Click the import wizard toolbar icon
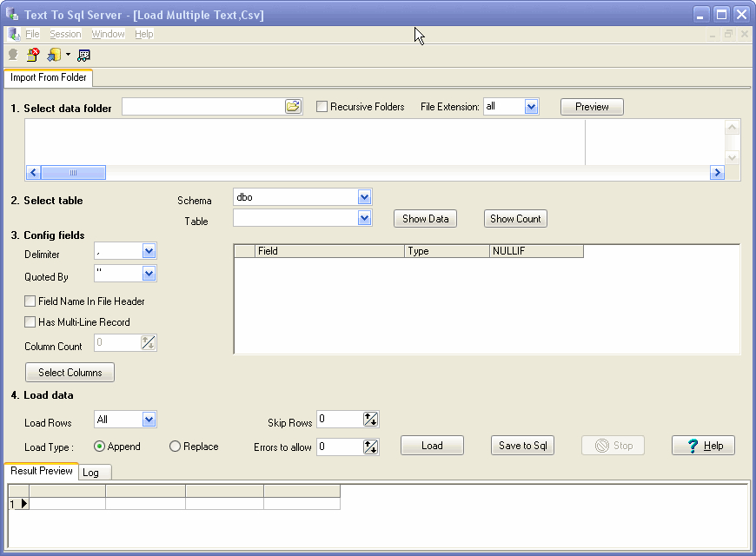756x556 pixels. (54, 55)
